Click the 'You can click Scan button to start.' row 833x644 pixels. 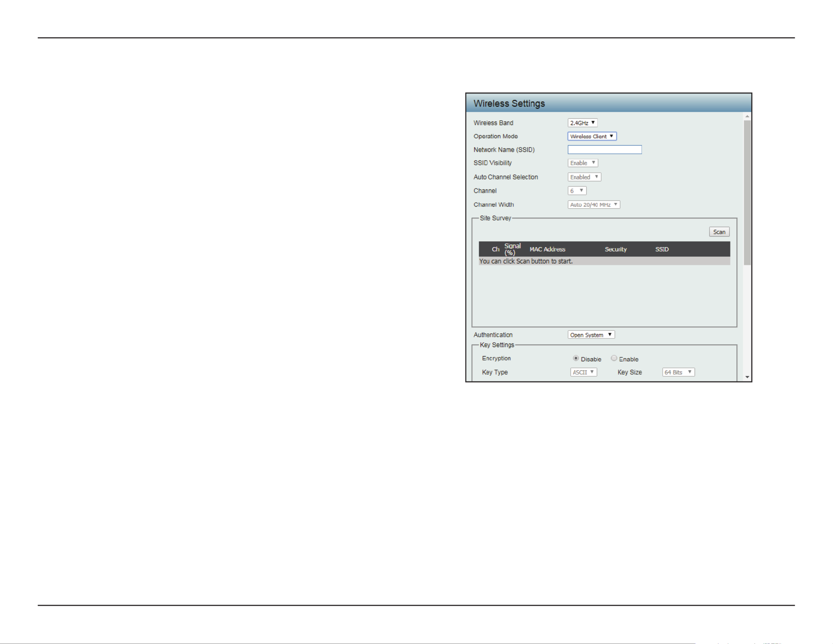pos(604,261)
